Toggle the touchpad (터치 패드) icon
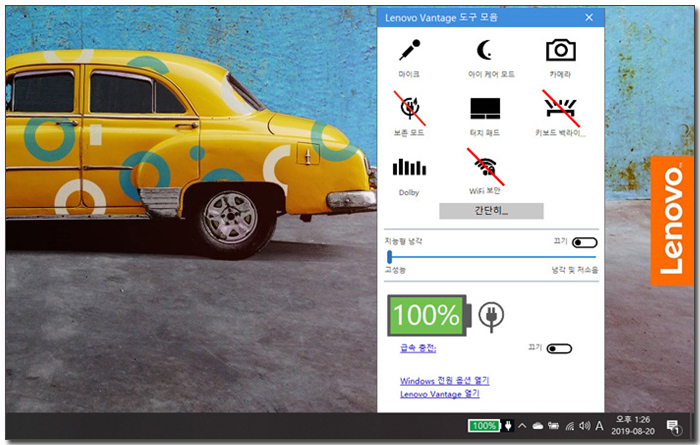This screenshot has width=700, height=445. pos(484,108)
